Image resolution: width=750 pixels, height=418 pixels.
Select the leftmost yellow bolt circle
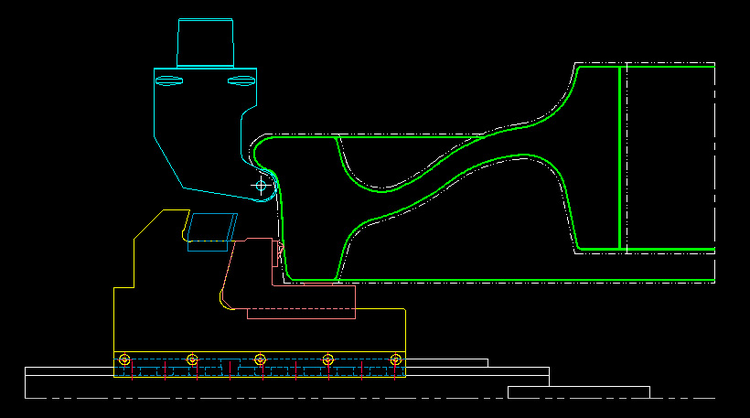click(124, 359)
